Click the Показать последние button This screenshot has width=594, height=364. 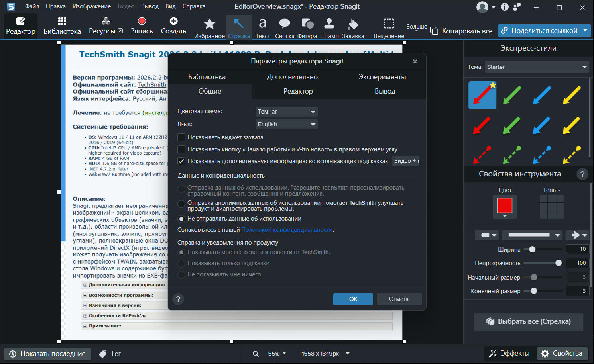tap(47, 354)
